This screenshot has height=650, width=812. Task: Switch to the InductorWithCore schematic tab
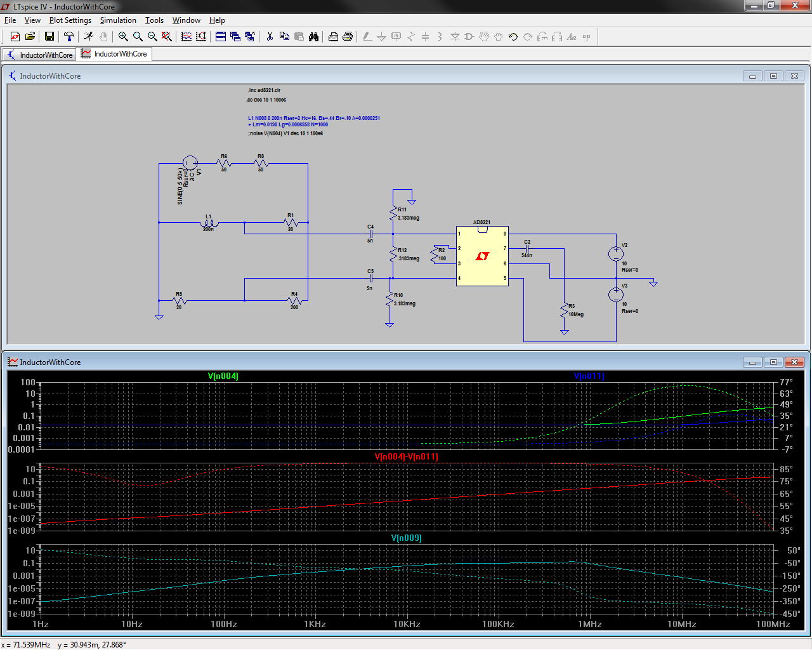pos(40,55)
